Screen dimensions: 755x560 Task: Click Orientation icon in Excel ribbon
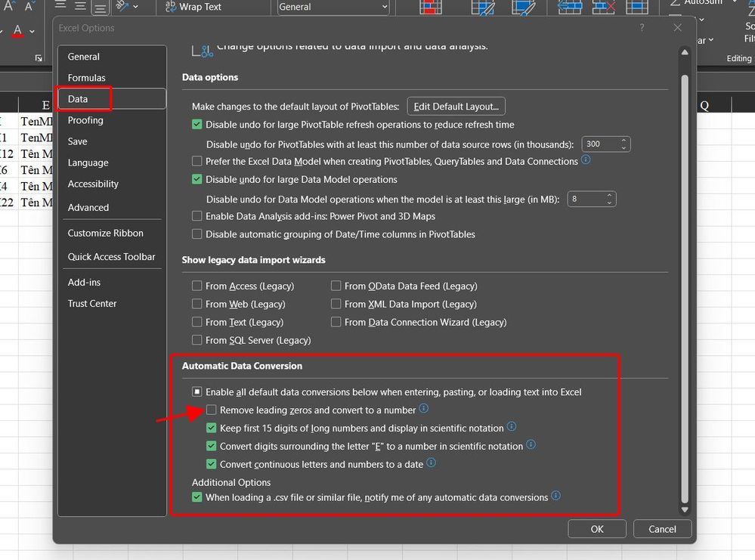[122, 6]
